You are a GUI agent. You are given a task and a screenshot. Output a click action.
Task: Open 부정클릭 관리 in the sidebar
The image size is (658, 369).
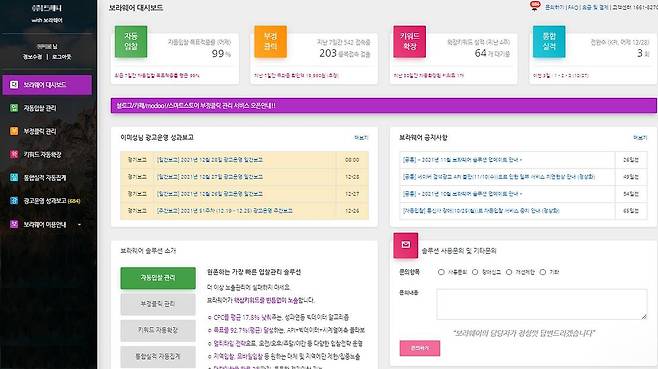(x=39, y=131)
